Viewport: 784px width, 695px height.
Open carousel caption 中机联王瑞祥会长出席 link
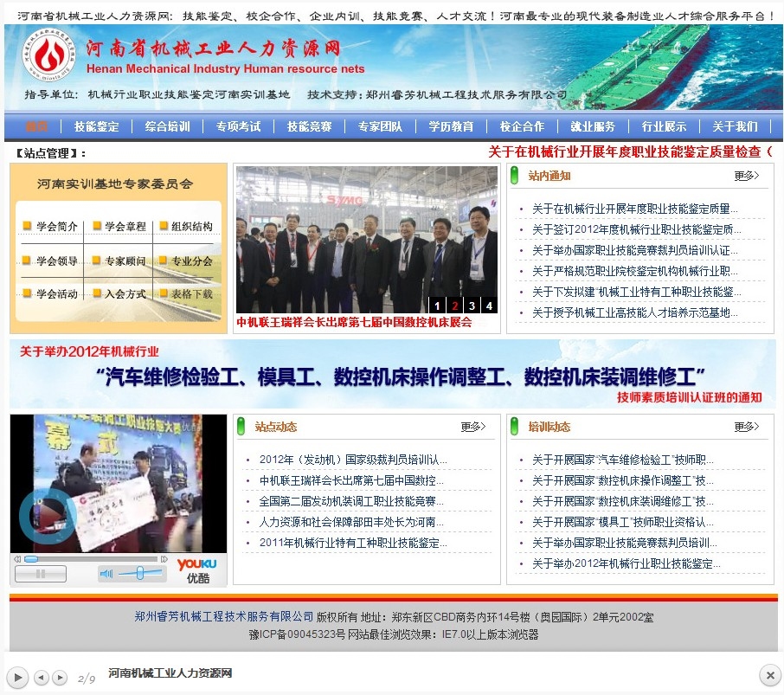[354, 322]
